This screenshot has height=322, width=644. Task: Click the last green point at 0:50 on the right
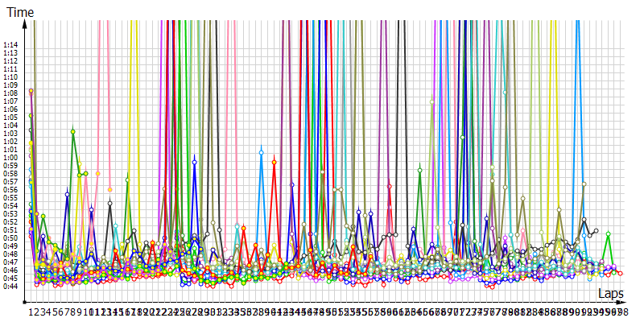coord(609,234)
